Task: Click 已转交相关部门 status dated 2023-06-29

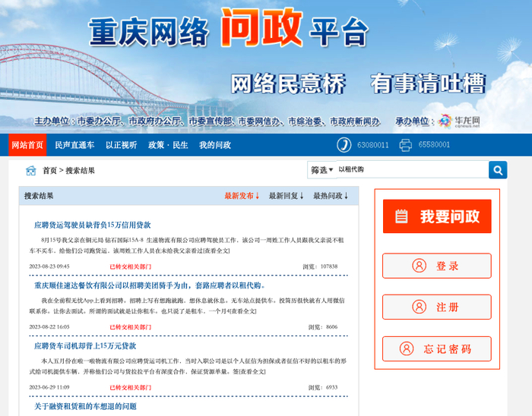Action: 130,387
